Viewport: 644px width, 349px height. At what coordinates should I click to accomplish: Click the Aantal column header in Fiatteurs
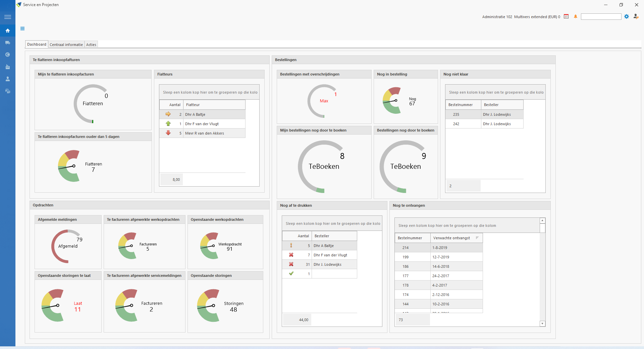click(175, 105)
